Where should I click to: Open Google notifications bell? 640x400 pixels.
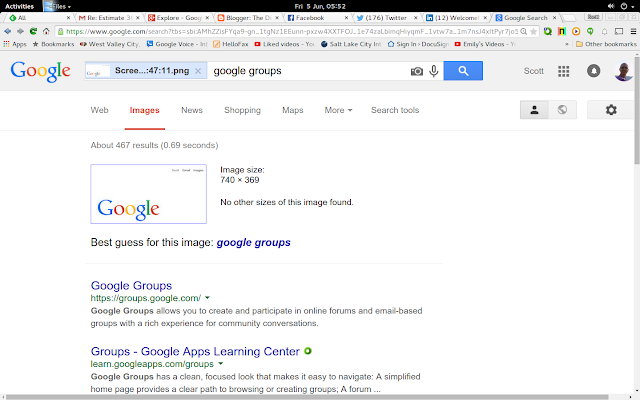[x=593, y=71]
